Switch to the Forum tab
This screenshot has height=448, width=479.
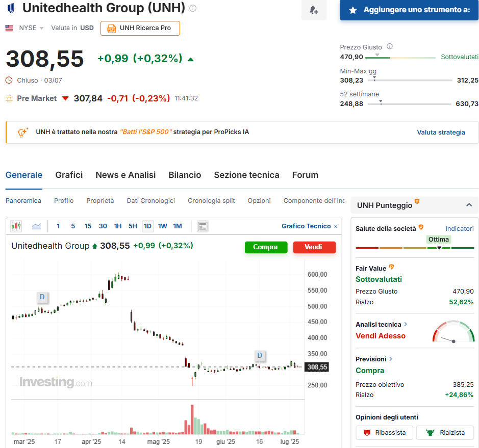click(305, 175)
